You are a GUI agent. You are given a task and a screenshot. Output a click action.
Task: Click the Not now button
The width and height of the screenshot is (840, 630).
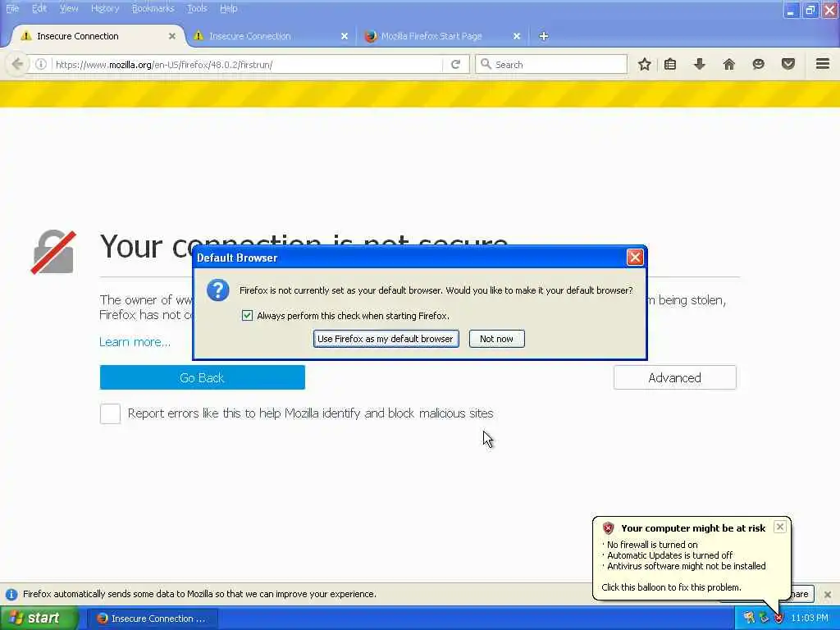pyautogui.click(x=496, y=339)
